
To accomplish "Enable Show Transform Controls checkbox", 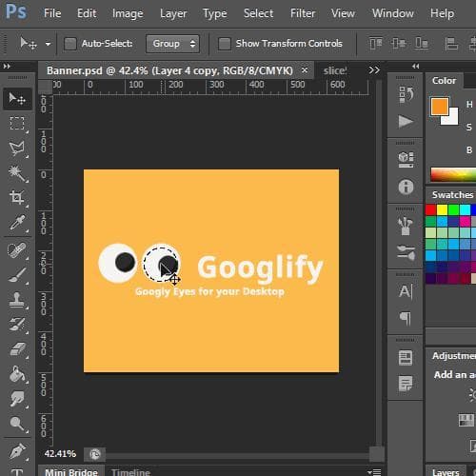I will (225, 44).
